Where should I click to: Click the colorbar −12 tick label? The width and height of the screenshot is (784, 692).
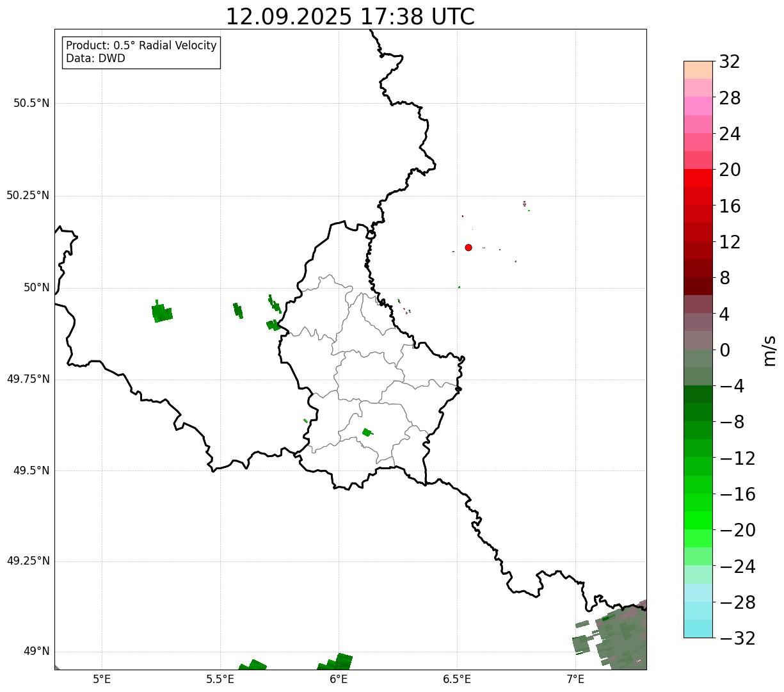[x=737, y=458]
